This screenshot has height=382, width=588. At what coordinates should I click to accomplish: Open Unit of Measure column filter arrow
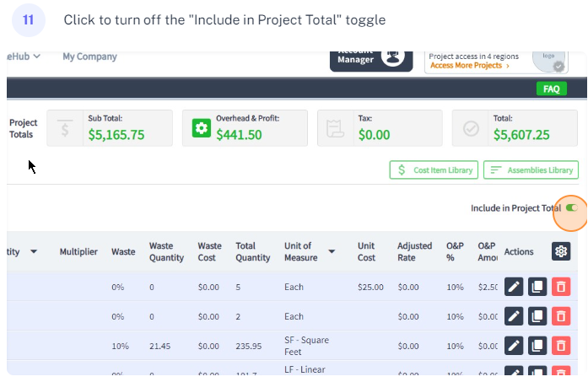point(332,251)
